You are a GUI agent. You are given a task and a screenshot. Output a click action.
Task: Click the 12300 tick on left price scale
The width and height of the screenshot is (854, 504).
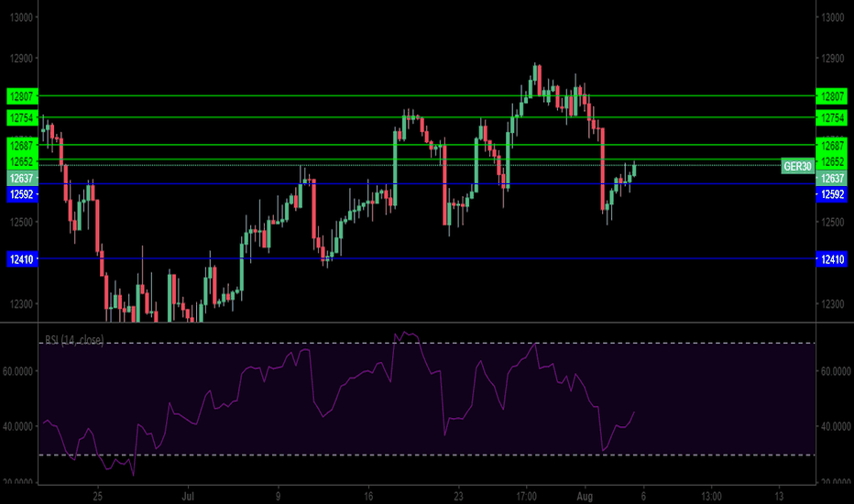coord(22,303)
